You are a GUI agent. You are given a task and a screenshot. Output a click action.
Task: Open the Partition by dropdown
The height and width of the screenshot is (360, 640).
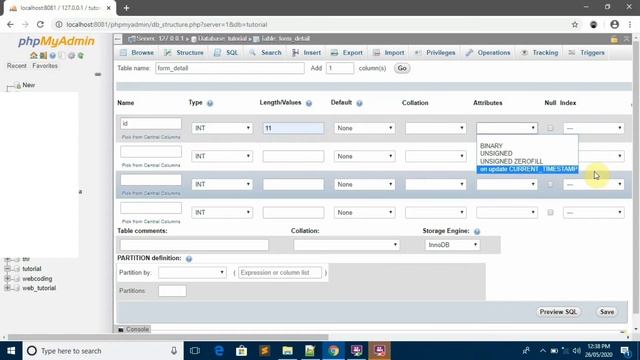pos(192,273)
